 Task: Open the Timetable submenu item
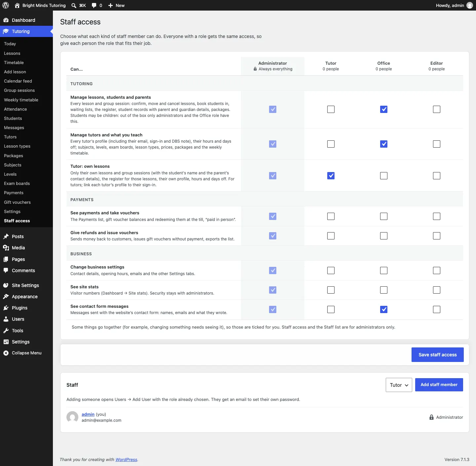tap(14, 62)
